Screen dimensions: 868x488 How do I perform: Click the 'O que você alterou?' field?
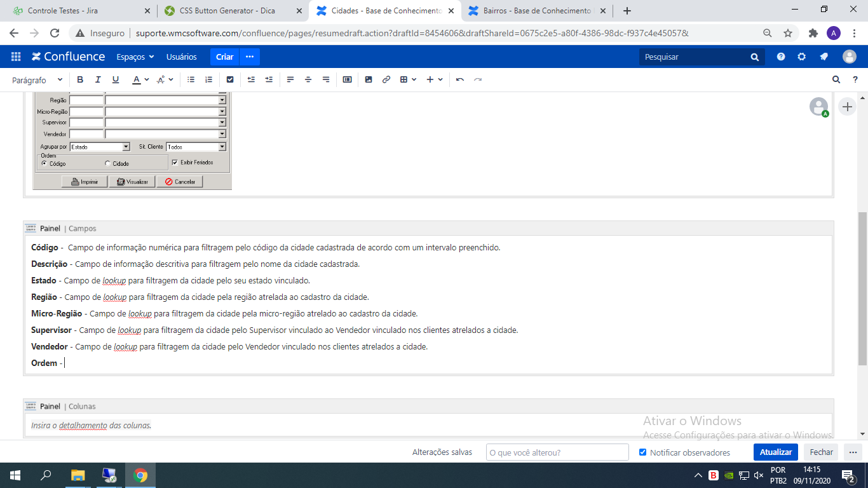557,452
